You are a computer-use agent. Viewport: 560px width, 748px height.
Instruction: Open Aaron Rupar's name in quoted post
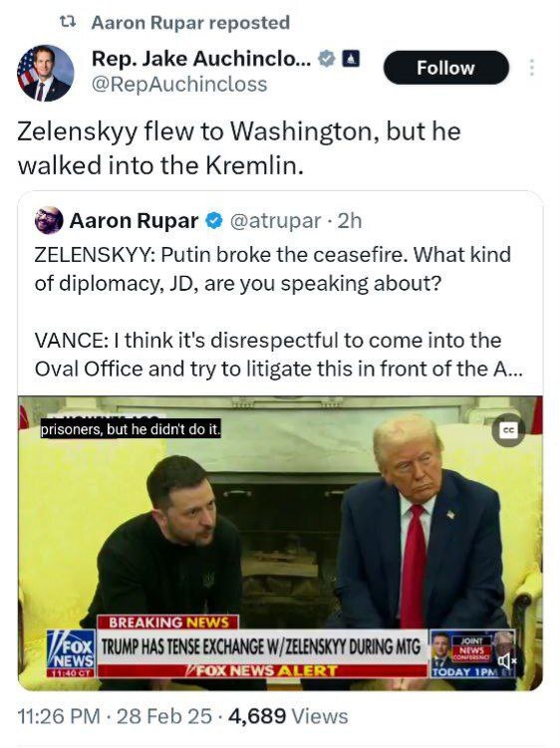(134, 221)
